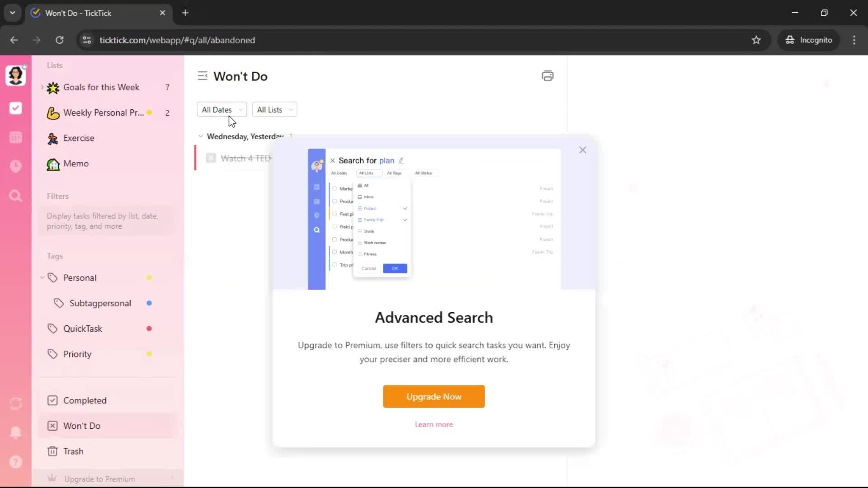The width and height of the screenshot is (868, 488).
Task: Click the Upgrade Now button
Action: [x=434, y=396]
